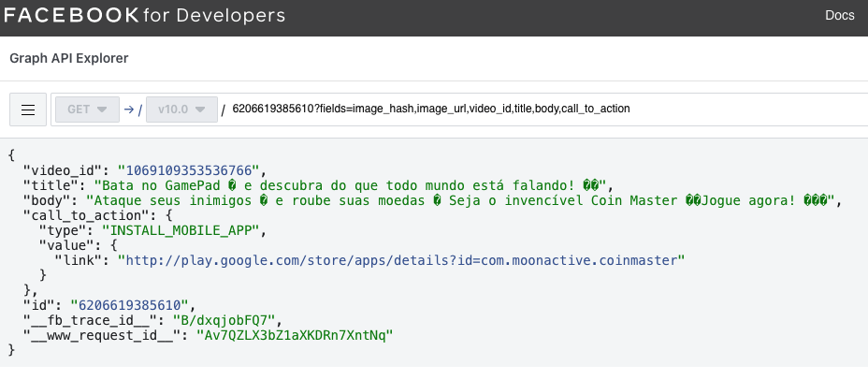
Task: Open Docs in the top bar
Action: 840,16
